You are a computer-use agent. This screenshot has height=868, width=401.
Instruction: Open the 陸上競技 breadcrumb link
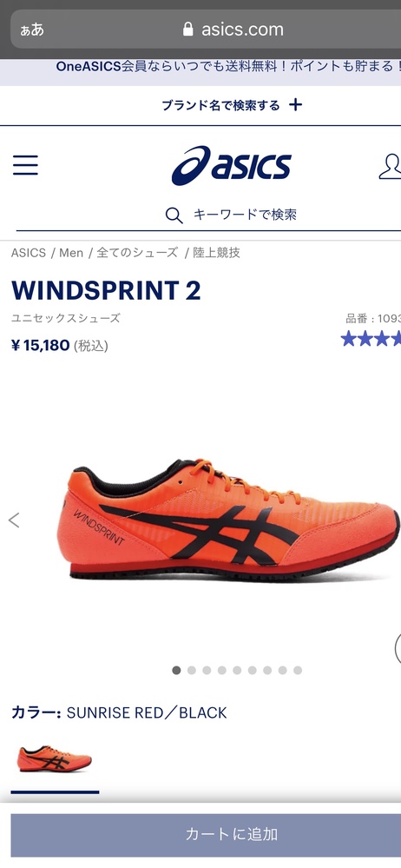(x=216, y=253)
